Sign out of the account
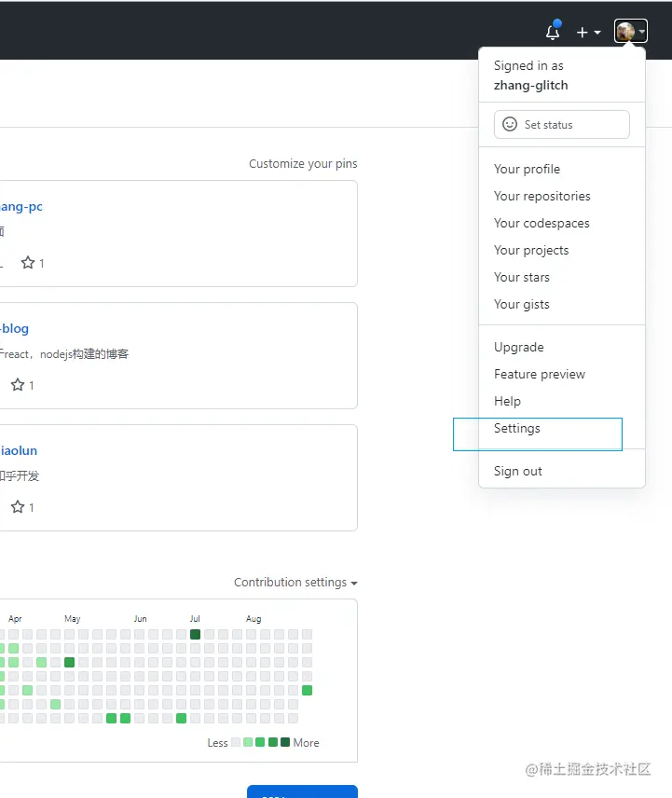 [518, 472]
